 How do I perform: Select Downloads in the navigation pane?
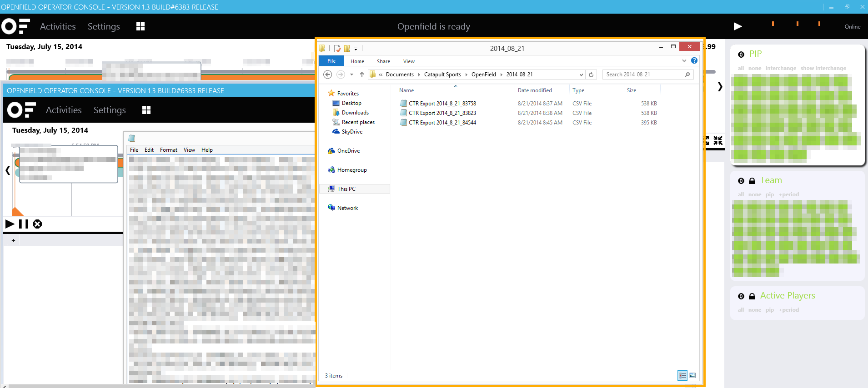[x=355, y=113]
